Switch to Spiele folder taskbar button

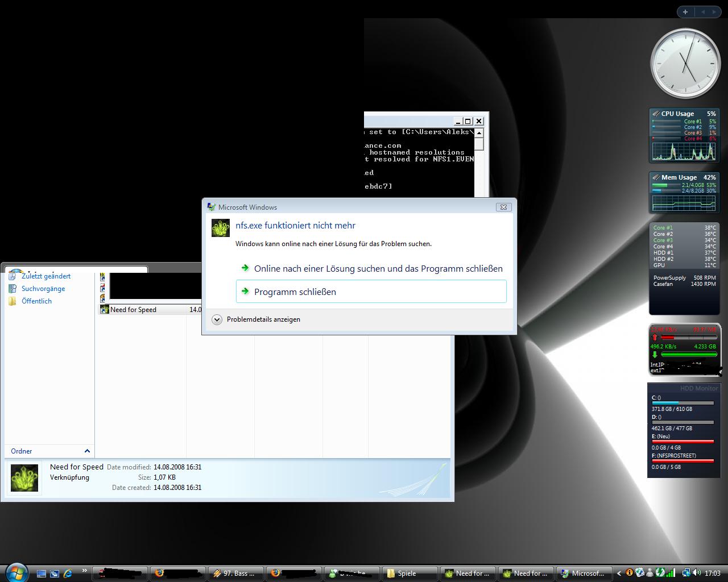(409, 573)
